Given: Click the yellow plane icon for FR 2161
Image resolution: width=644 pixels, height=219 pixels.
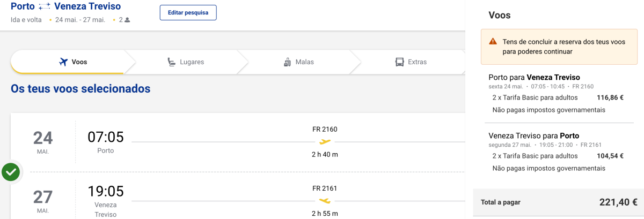Looking at the screenshot, I should tap(325, 201).
